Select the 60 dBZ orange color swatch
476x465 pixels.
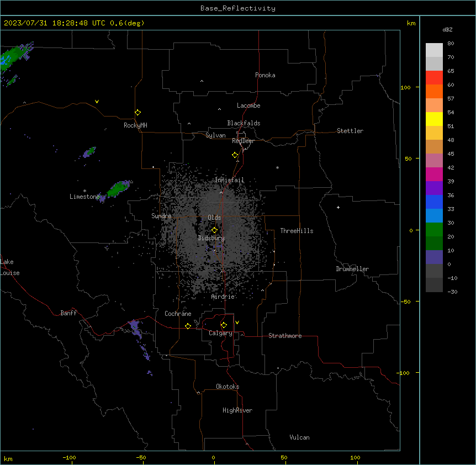point(434,91)
